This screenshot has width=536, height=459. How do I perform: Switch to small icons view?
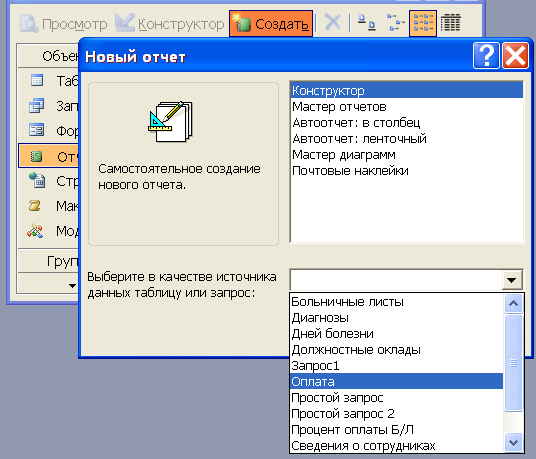395,23
